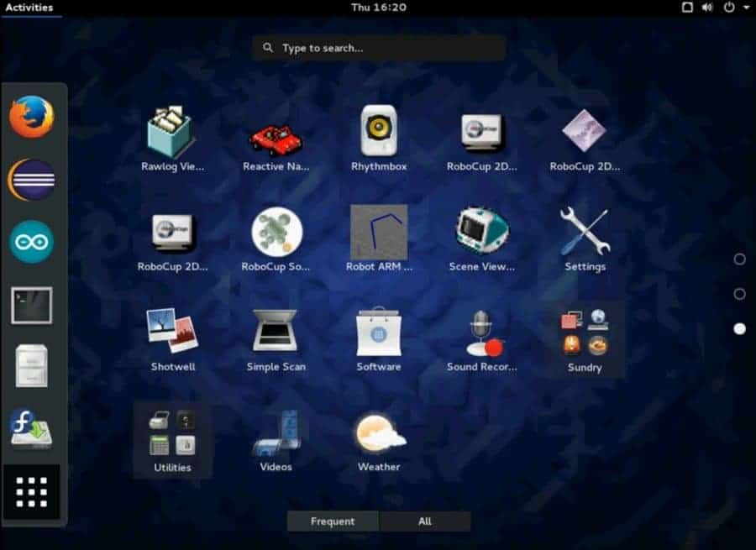756x550 pixels.
Task: Open Simple Scan
Action: click(276, 339)
